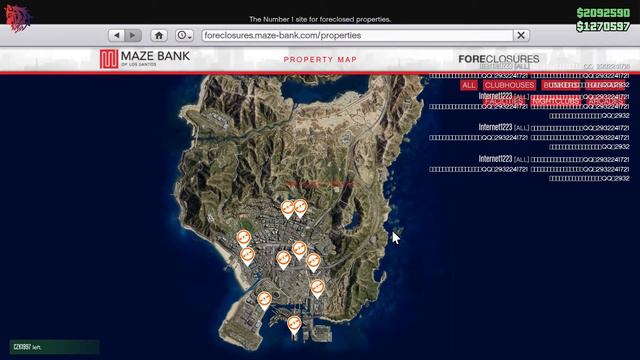Viewport: 640px width, 360px height.
Task: Select the westernmost upper marker near the beach
Action: (244, 239)
